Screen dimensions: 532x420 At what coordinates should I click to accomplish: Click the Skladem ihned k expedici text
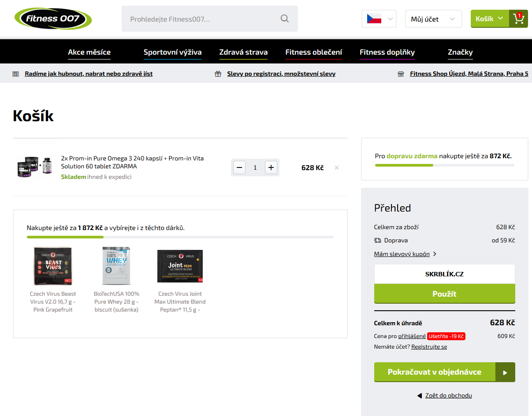96,177
